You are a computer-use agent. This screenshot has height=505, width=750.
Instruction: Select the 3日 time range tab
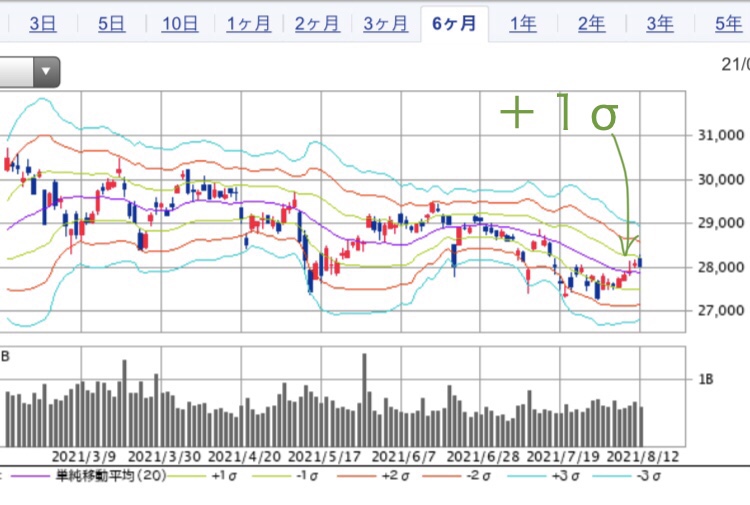click(x=42, y=24)
